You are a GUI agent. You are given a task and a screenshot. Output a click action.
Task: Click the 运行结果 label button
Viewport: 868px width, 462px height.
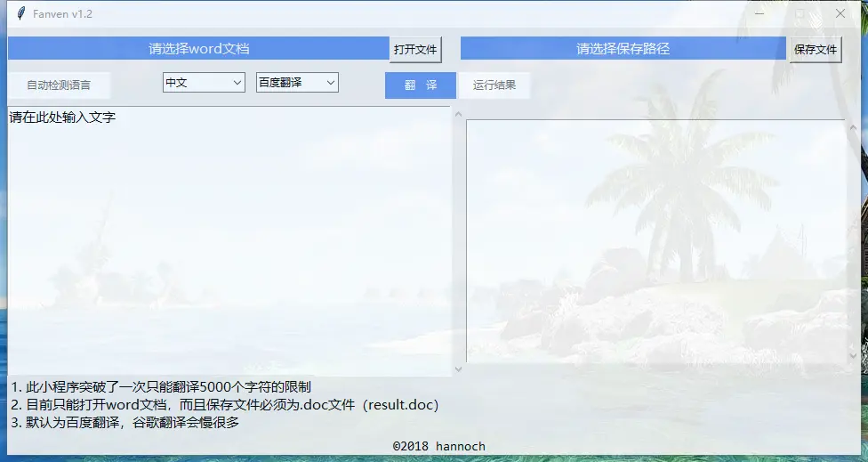coord(494,85)
